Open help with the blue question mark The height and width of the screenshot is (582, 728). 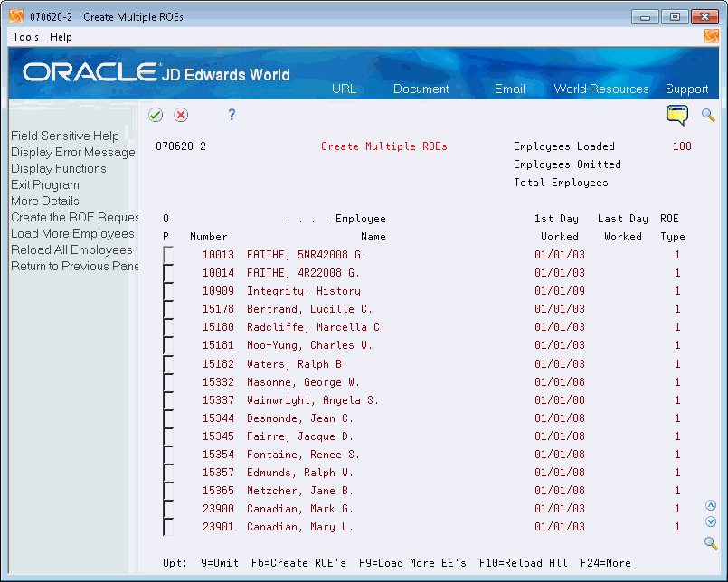pyautogui.click(x=232, y=114)
